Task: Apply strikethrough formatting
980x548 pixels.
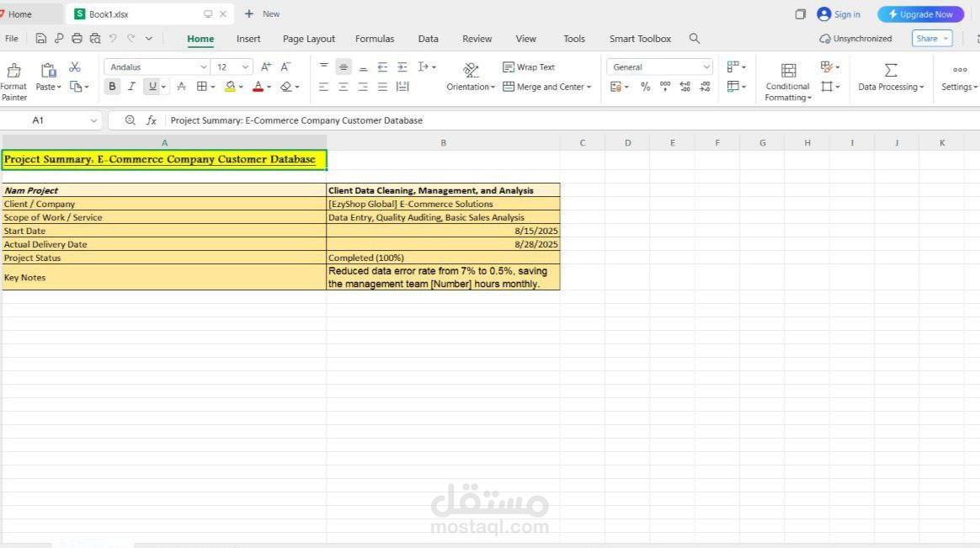Action: [180, 86]
